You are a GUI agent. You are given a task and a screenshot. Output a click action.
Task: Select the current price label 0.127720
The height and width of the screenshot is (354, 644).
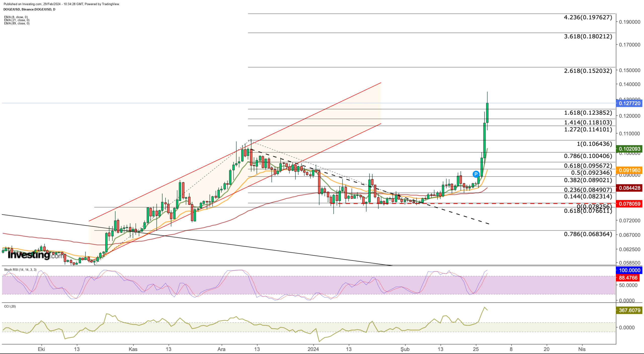click(x=629, y=103)
